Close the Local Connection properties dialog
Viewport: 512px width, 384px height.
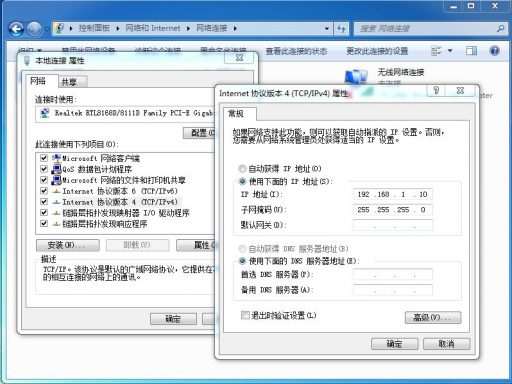point(239,58)
